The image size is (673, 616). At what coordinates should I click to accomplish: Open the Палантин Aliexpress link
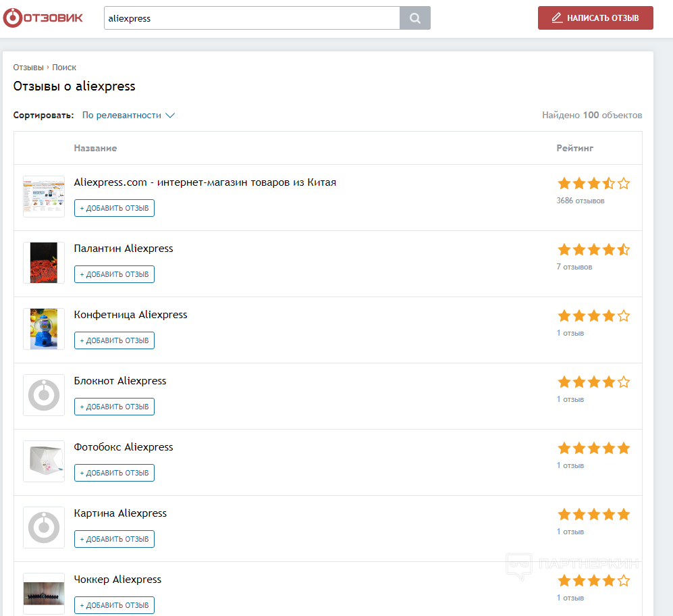pyautogui.click(x=124, y=249)
